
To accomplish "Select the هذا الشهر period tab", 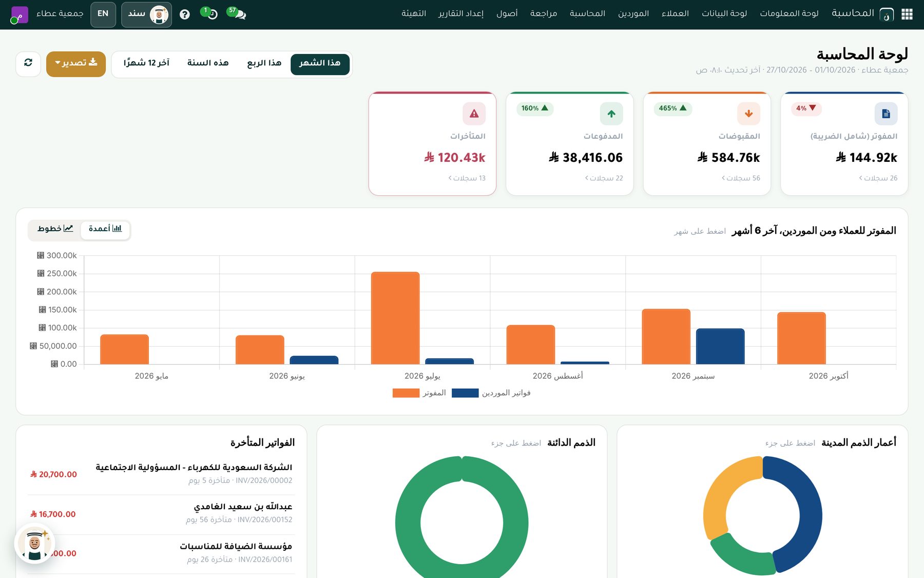I will pos(320,64).
